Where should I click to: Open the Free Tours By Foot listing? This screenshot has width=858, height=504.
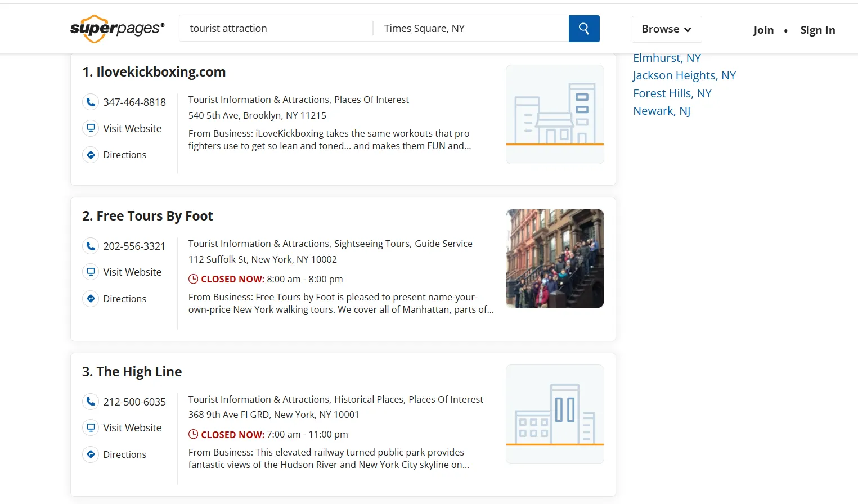tap(155, 215)
